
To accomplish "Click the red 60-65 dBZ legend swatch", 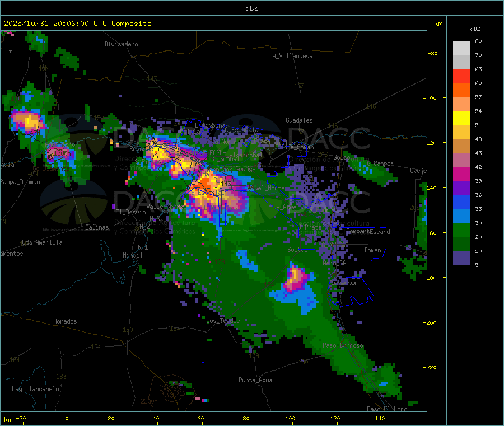I will tap(461, 76).
